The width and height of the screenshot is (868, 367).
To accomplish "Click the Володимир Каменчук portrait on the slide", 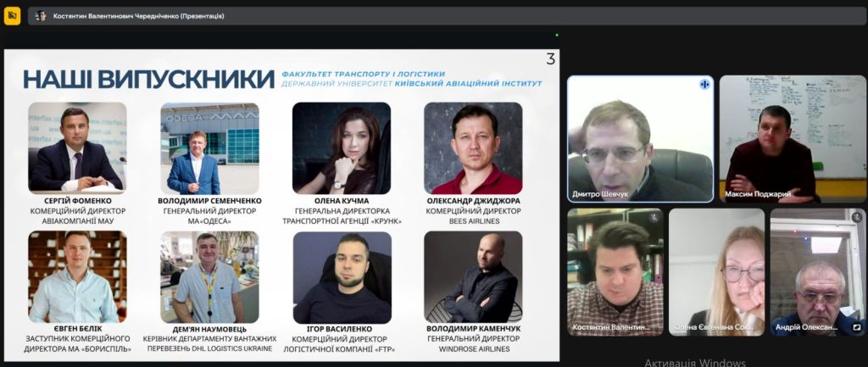I will tap(473, 277).
